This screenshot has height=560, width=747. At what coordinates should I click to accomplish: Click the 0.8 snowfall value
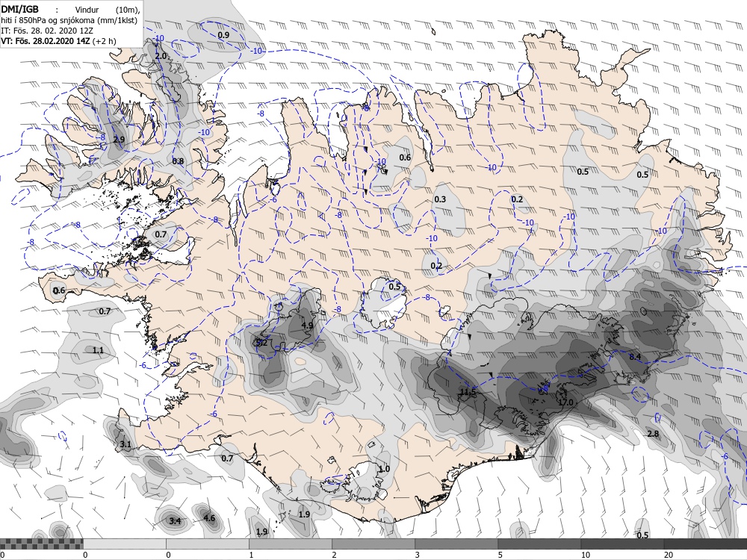(178, 161)
